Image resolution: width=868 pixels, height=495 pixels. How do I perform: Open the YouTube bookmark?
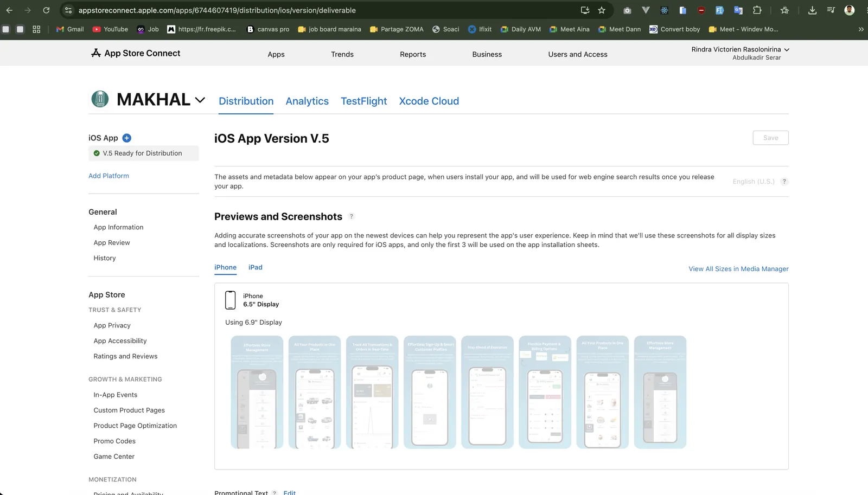pos(110,29)
